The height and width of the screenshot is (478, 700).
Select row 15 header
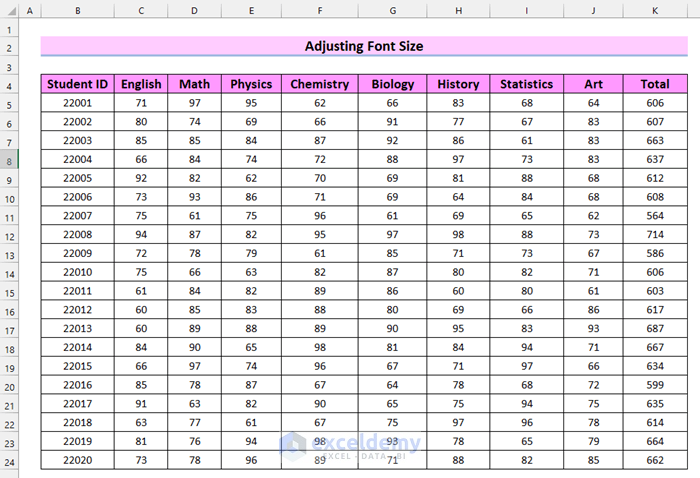(9, 293)
